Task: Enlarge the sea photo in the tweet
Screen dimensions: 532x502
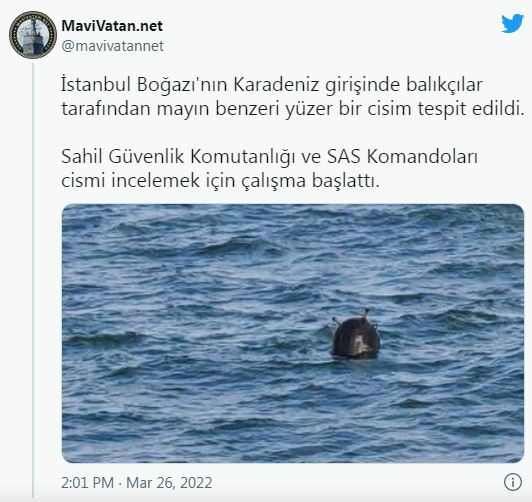Action: coord(293,333)
